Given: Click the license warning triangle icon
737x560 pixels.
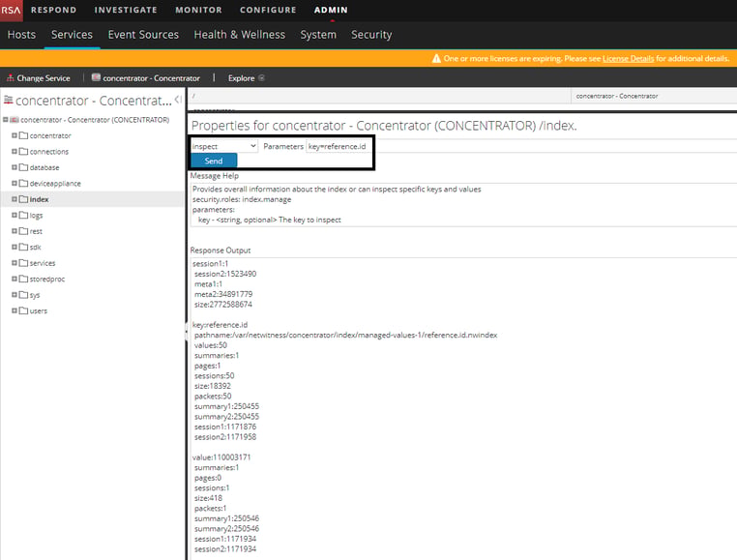Looking at the screenshot, I should coord(436,58).
